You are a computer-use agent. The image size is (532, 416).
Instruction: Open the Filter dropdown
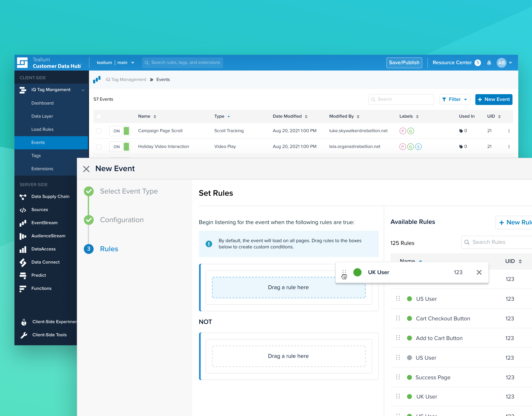point(454,99)
